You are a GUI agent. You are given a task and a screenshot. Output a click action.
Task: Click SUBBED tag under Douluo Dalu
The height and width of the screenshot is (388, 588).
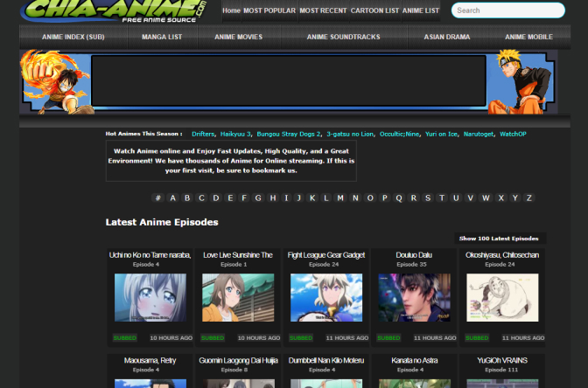point(388,338)
